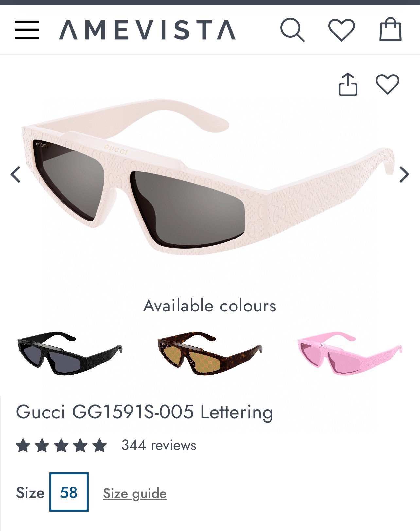
Task: Click the Available colours heading
Action: (210, 306)
